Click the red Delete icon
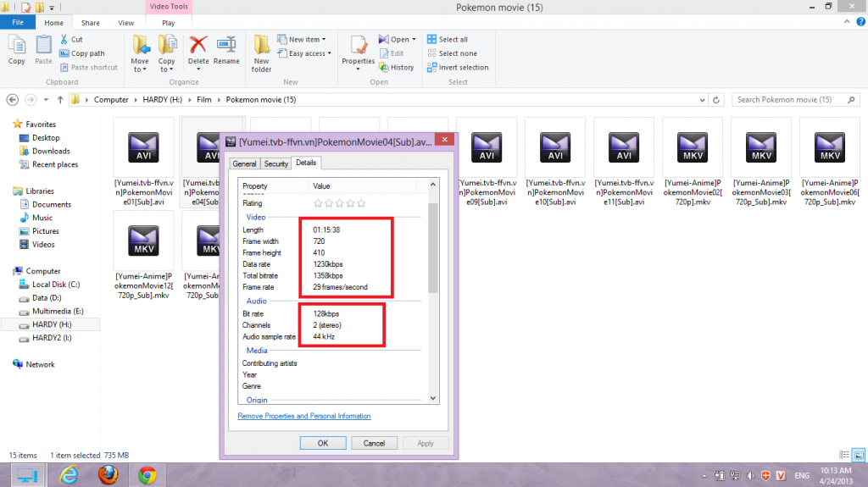 (x=198, y=45)
